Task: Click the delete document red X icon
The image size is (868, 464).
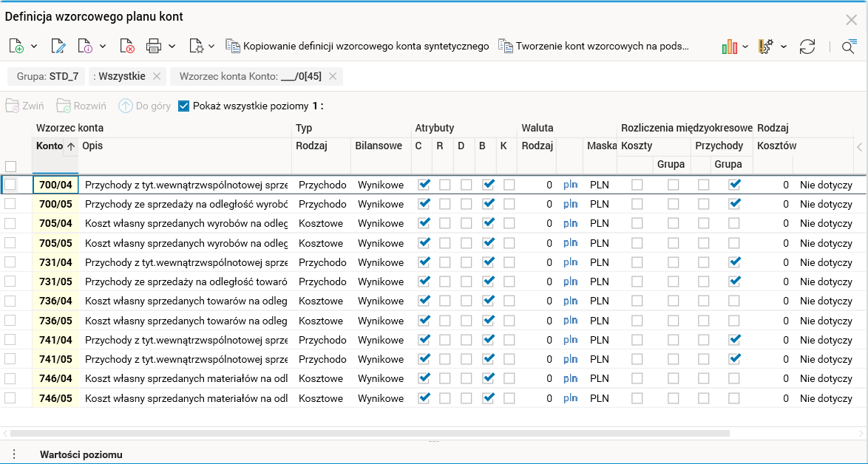Action: coord(127,47)
